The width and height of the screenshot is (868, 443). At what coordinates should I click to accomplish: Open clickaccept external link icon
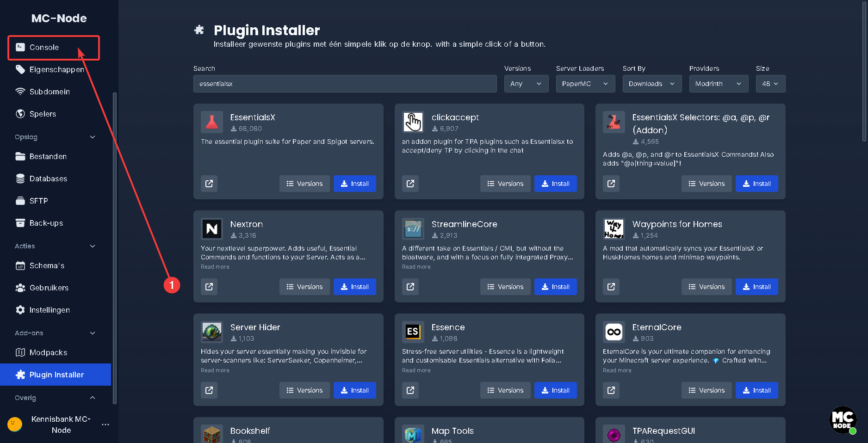pyautogui.click(x=410, y=184)
